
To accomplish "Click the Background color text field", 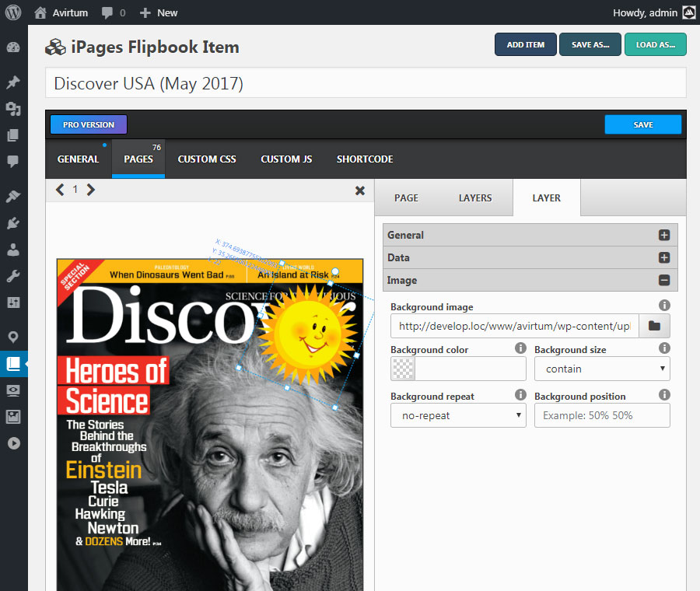I will click(x=470, y=369).
